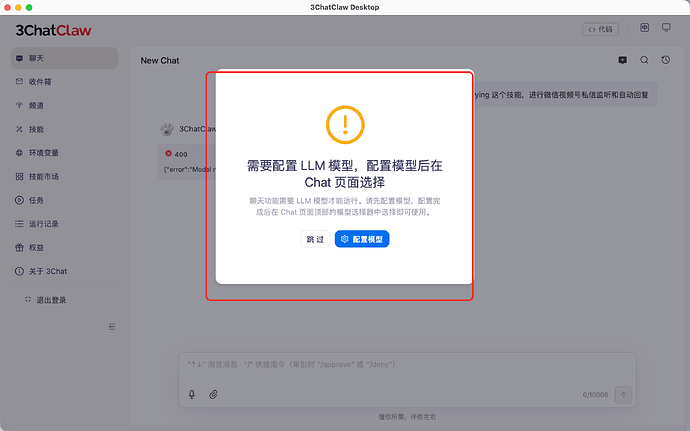The width and height of the screenshot is (690, 431).
Task: Click the user message about 微信视频号私信监听
Action: click(565, 95)
